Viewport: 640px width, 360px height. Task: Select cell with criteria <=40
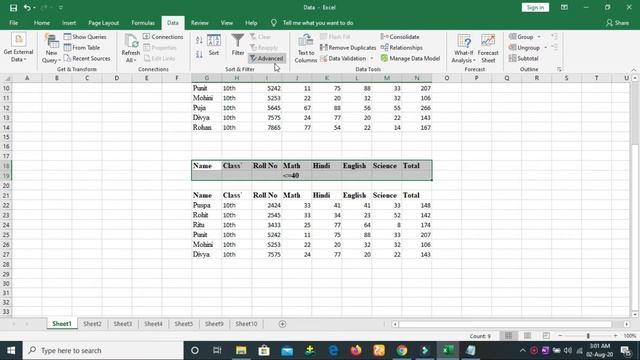tap(297, 176)
